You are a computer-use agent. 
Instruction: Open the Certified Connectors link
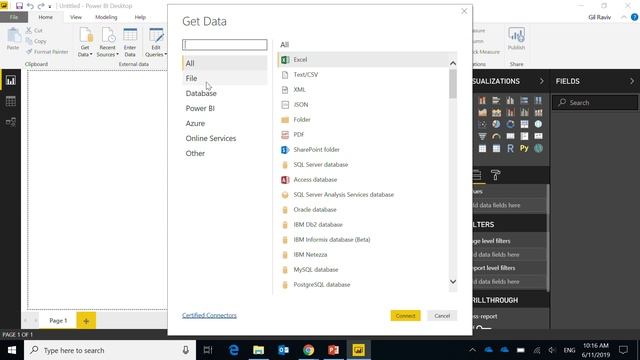pyautogui.click(x=209, y=316)
